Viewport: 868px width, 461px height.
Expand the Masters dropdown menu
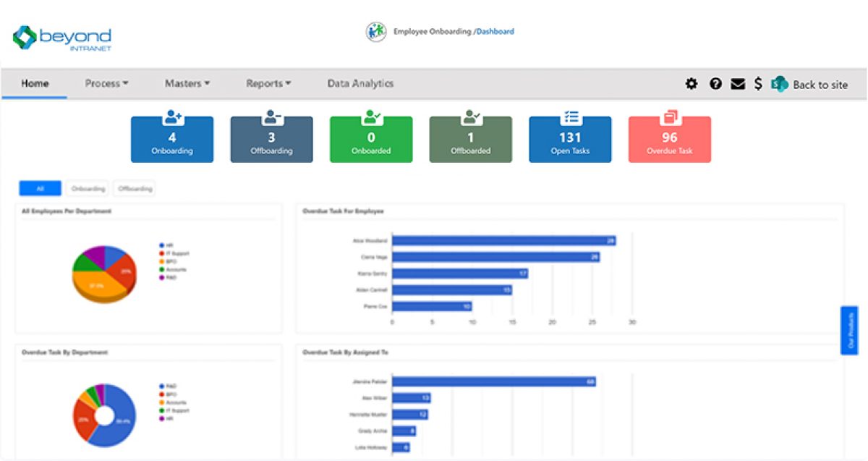187,83
